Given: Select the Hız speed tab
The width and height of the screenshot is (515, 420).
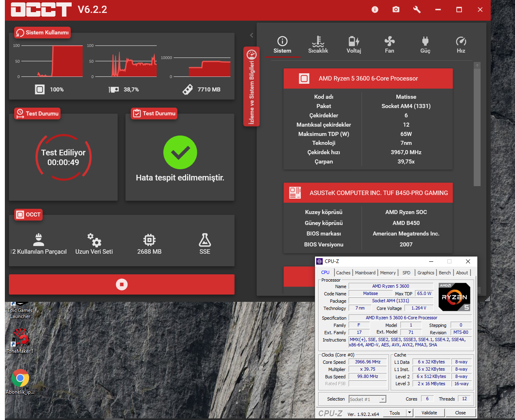Looking at the screenshot, I should pyautogui.click(x=461, y=45).
